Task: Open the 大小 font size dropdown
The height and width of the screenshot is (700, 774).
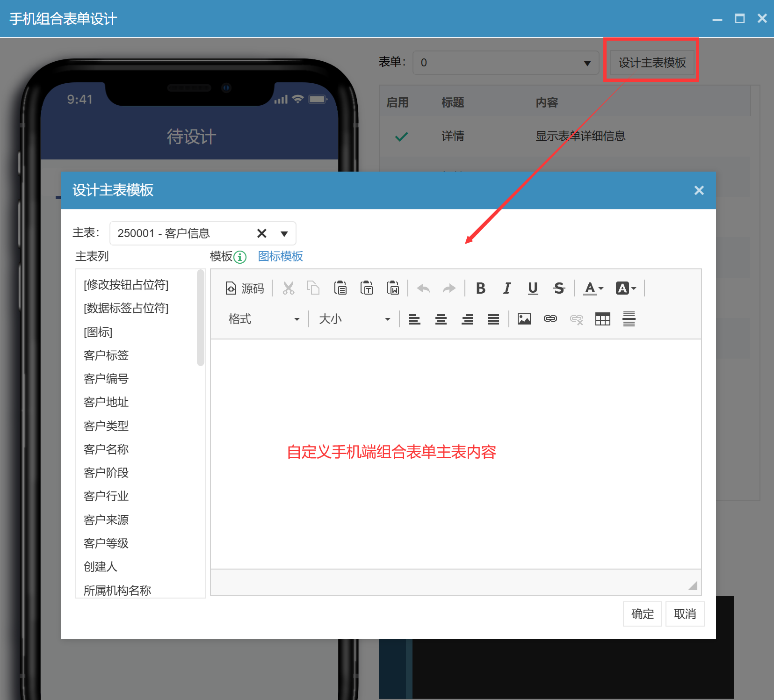Action: pyautogui.click(x=354, y=319)
